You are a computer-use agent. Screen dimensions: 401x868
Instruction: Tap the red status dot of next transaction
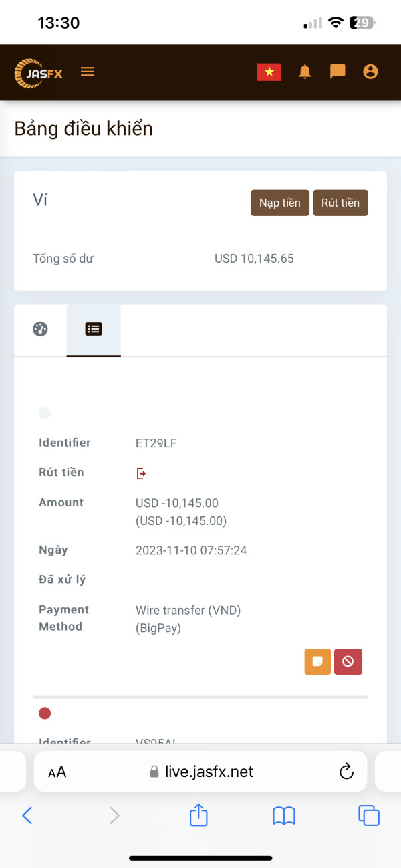coord(45,714)
